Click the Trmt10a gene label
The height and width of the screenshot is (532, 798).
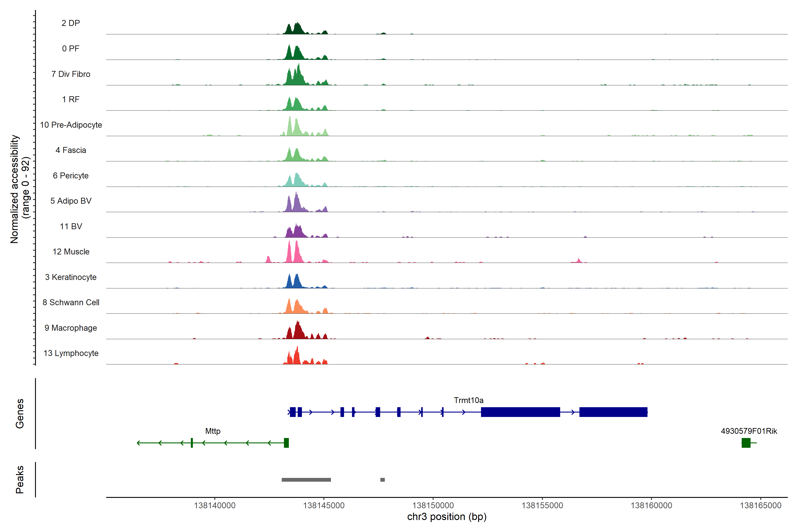469,400
